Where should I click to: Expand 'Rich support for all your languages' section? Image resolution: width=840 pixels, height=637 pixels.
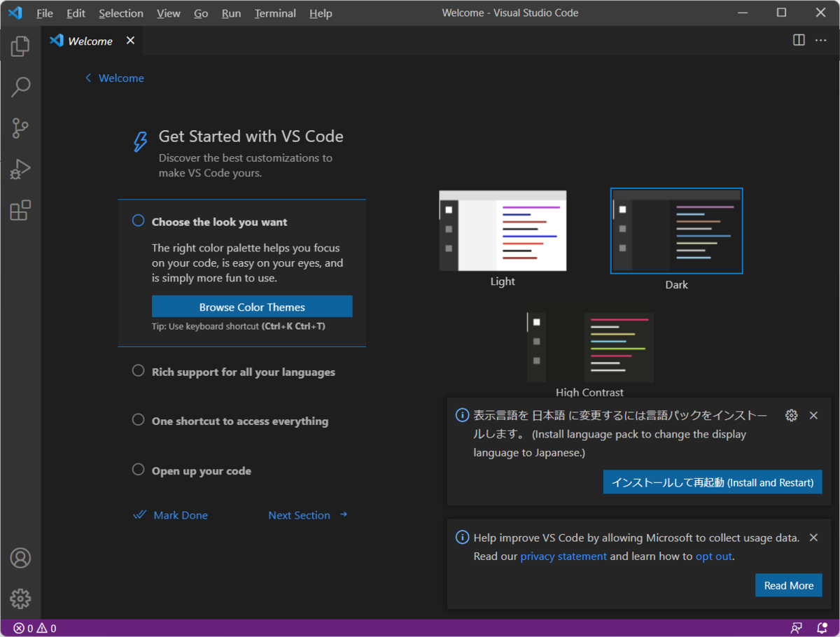coord(244,372)
